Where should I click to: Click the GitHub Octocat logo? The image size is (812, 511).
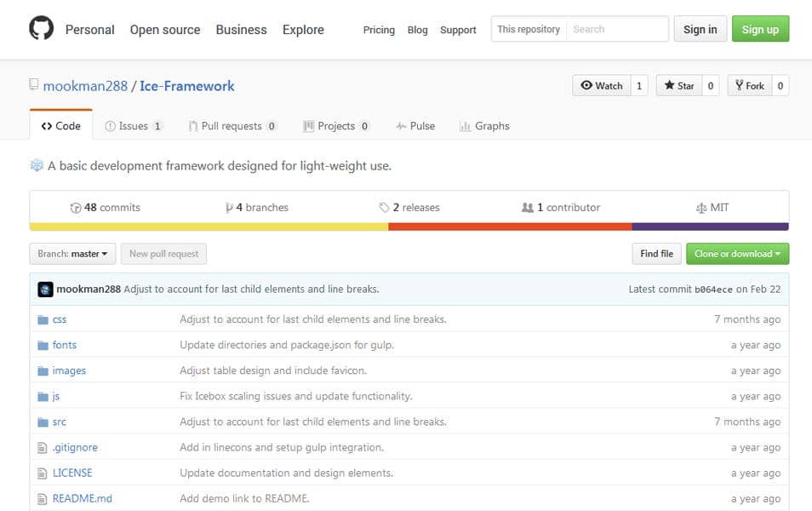point(42,28)
